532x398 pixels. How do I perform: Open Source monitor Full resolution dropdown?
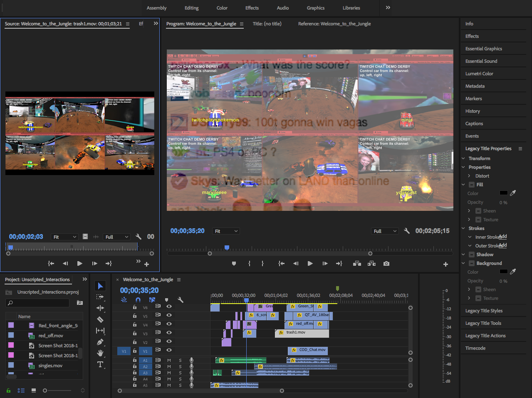point(116,237)
